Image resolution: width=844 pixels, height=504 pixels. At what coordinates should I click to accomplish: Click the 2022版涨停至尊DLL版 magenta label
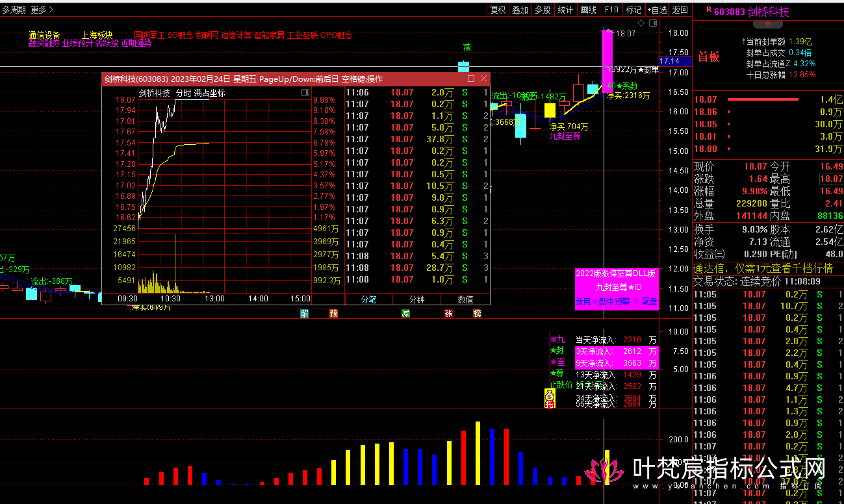point(616,274)
